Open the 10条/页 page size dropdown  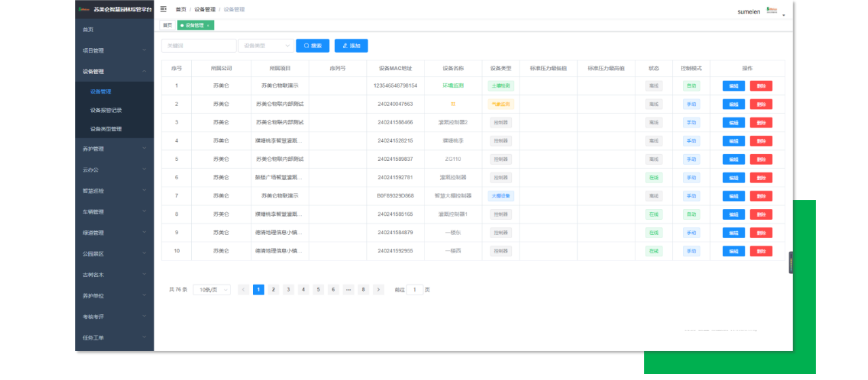click(212, 290)
